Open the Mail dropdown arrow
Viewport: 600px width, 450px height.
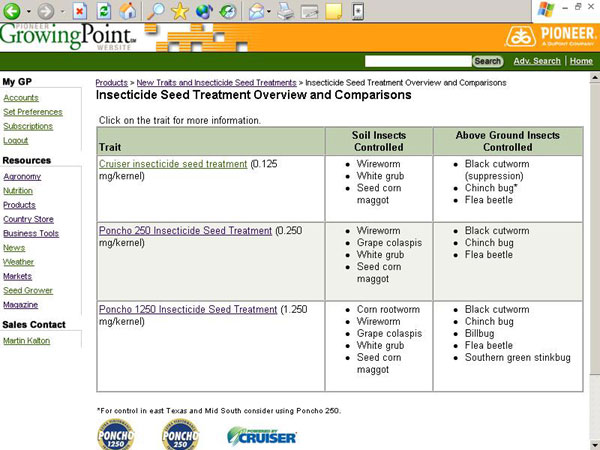click(269, 11)
